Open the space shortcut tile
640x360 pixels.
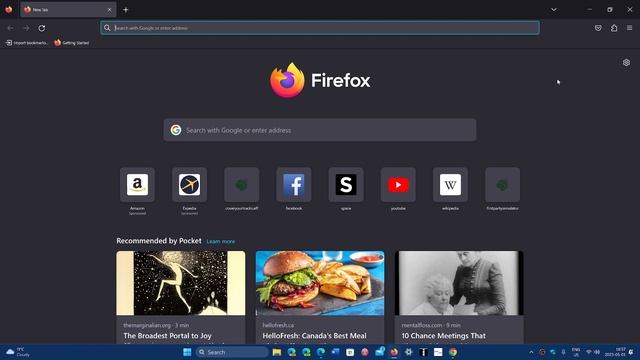(x=346, y=184)
